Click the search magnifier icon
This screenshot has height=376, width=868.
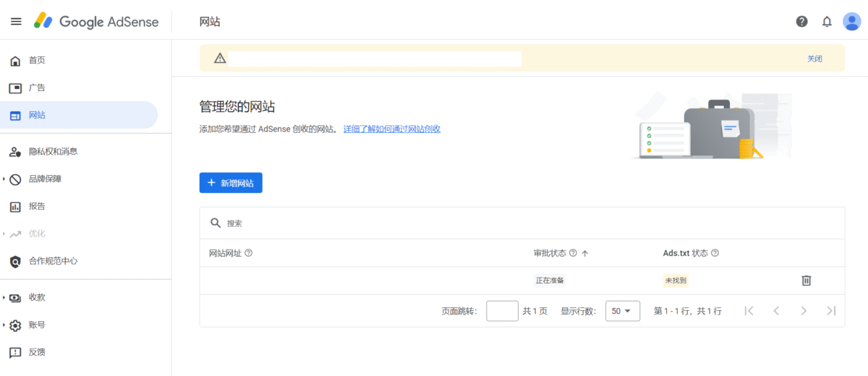click(216, 223)
